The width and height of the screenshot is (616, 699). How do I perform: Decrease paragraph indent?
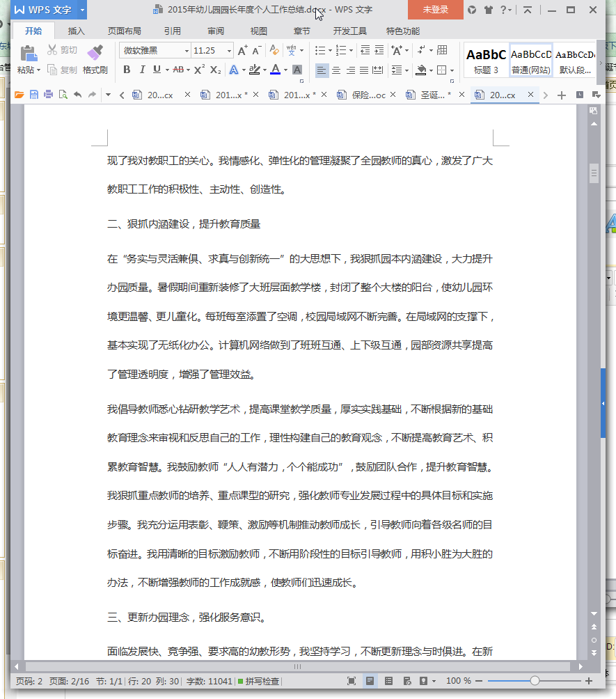[365, 50]
